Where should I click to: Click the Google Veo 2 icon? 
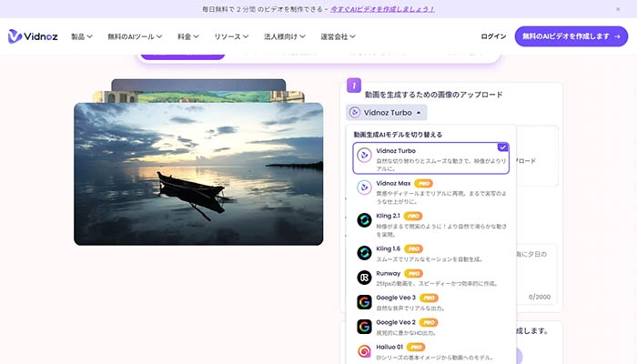click(364, 327)
